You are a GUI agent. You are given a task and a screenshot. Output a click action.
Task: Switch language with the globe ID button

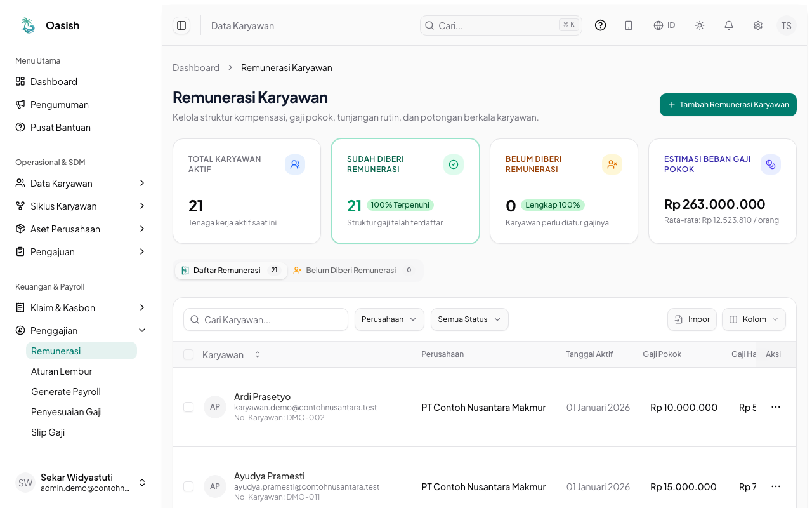664,25
